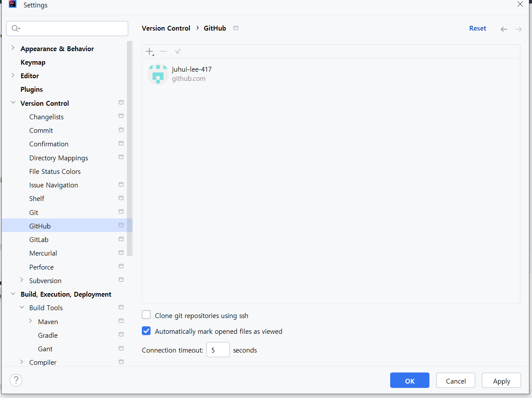Click project-level icon on Build Tools row
Screen dimensions: 532x398
[121, 307]
